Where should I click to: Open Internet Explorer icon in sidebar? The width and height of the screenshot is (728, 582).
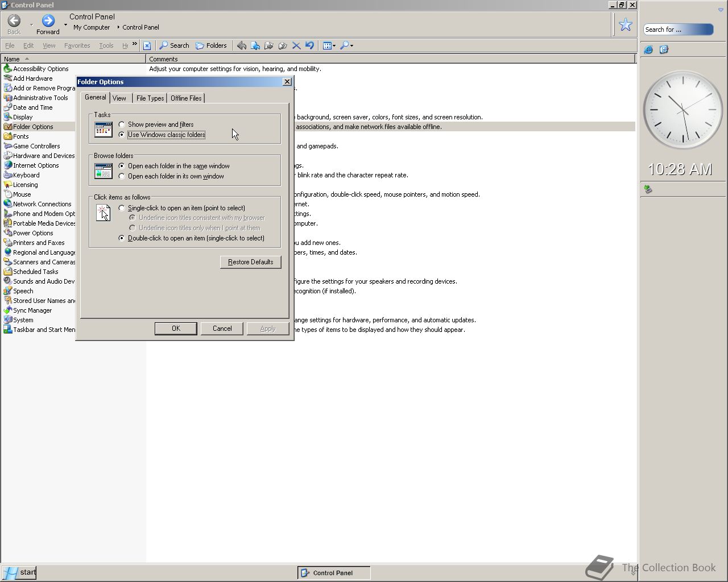(x=648, y=50)
